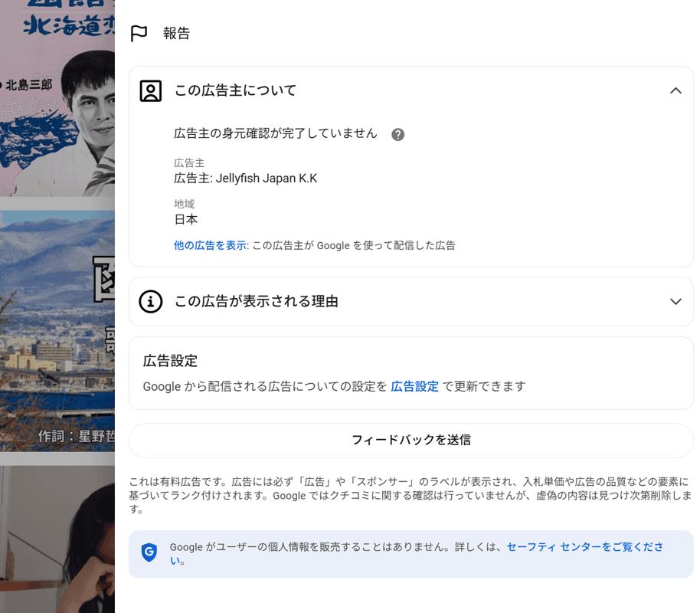Open the bottom portrait thumbnail in background
Image resolution: width=700 pixels, height=613 pixels.
click(57, 539)
